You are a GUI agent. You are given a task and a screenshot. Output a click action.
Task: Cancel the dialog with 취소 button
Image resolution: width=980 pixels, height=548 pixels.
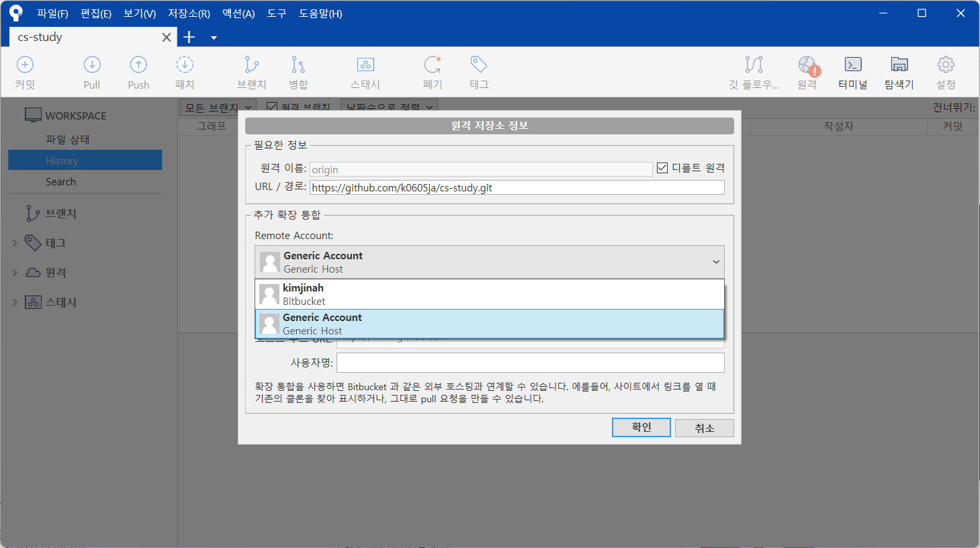click(705, 428)
